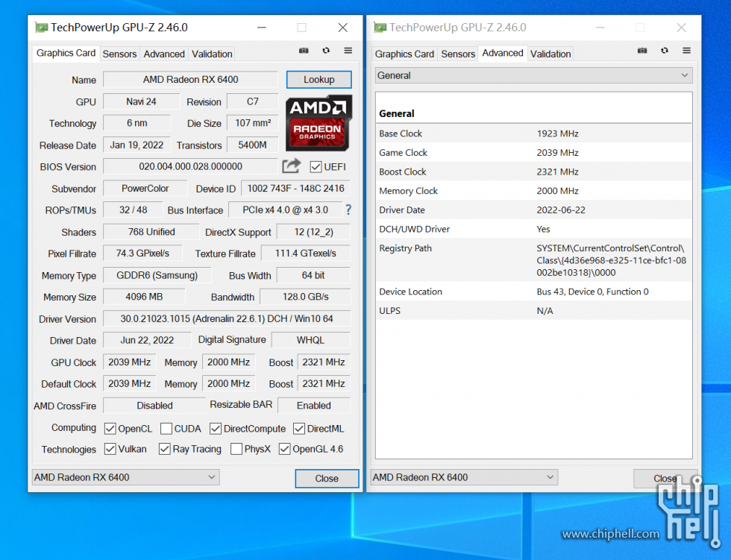
Task: Switch to Advanced tab in left window
Action: click(163, 54)
